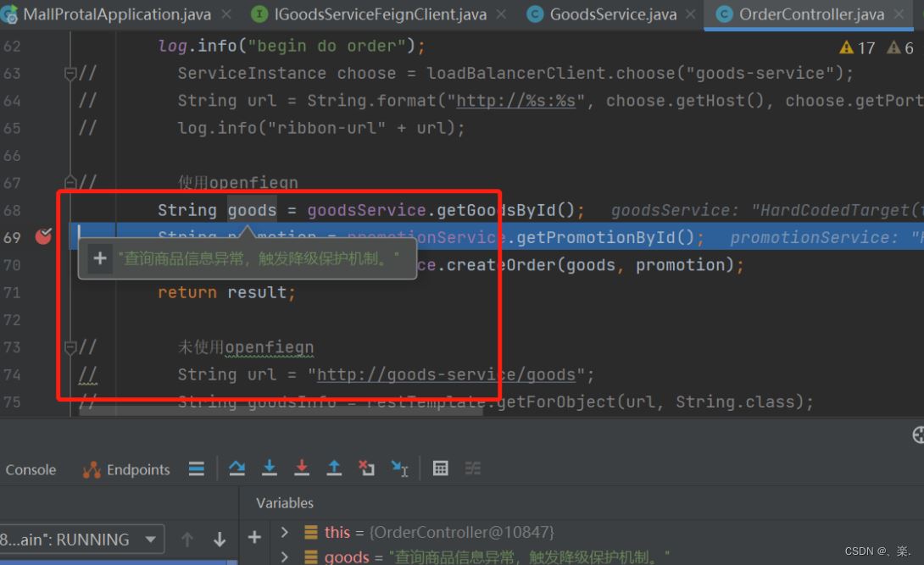Expand the tooltip value with plus button
Screen dimensions: 924x565
100,258
